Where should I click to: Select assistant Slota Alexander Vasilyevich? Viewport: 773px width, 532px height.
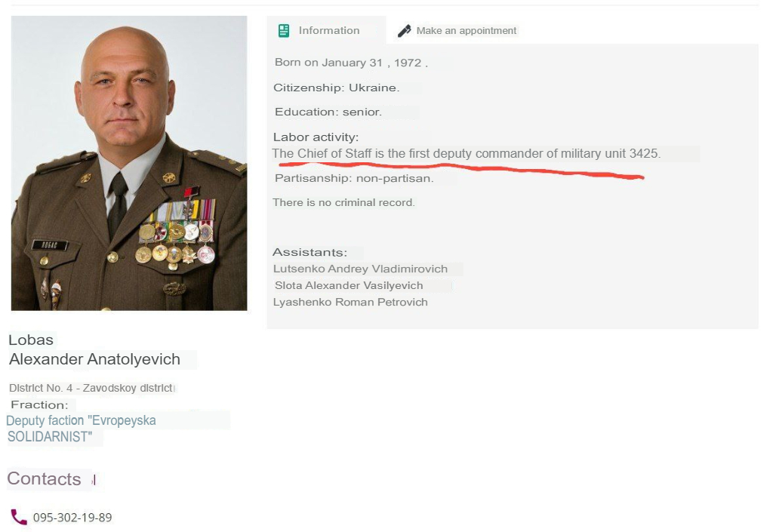point(349,286)
